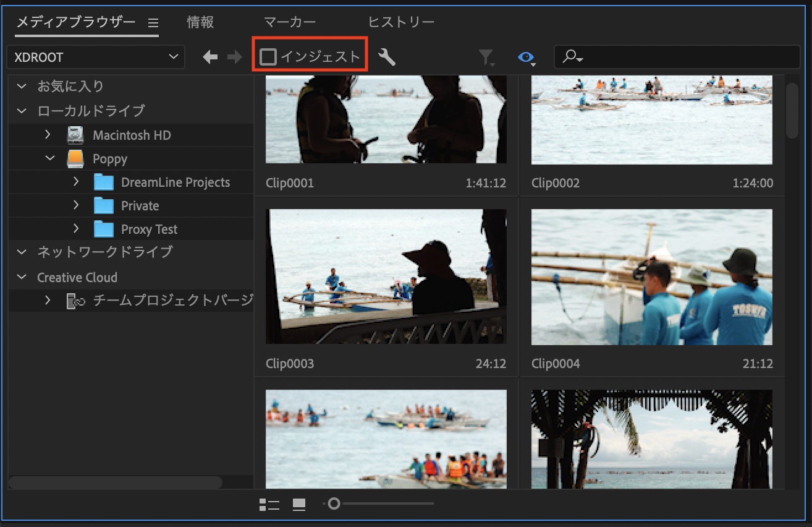Switch to the 情報 tab
The image size is (812, 527).
[x=201, y=22]
